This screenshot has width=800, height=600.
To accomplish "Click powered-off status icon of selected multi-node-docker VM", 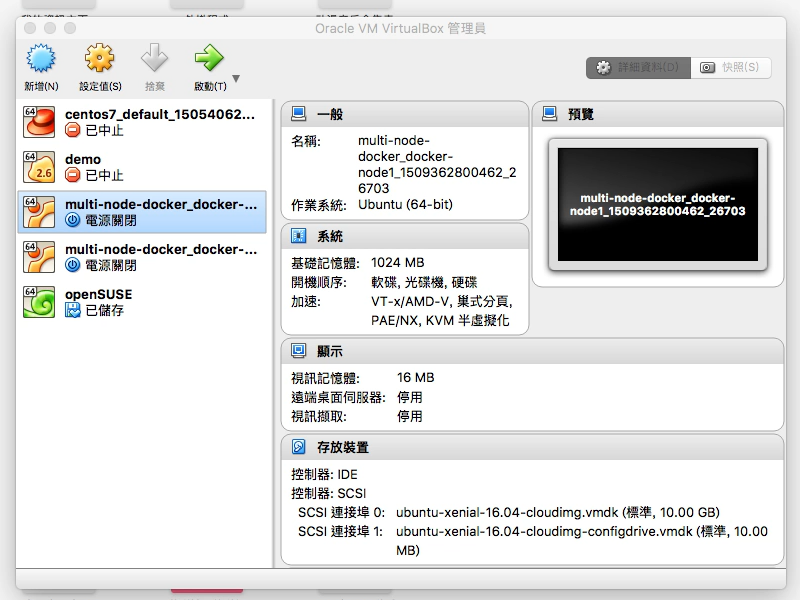I will [73, 220].
